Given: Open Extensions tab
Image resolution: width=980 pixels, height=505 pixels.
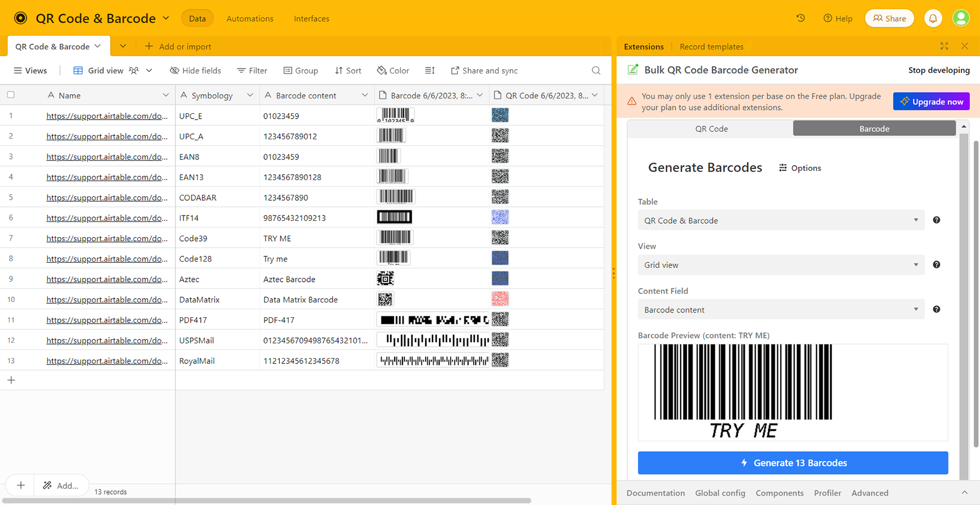Looking at the screenshot, I should pos(644,46).
